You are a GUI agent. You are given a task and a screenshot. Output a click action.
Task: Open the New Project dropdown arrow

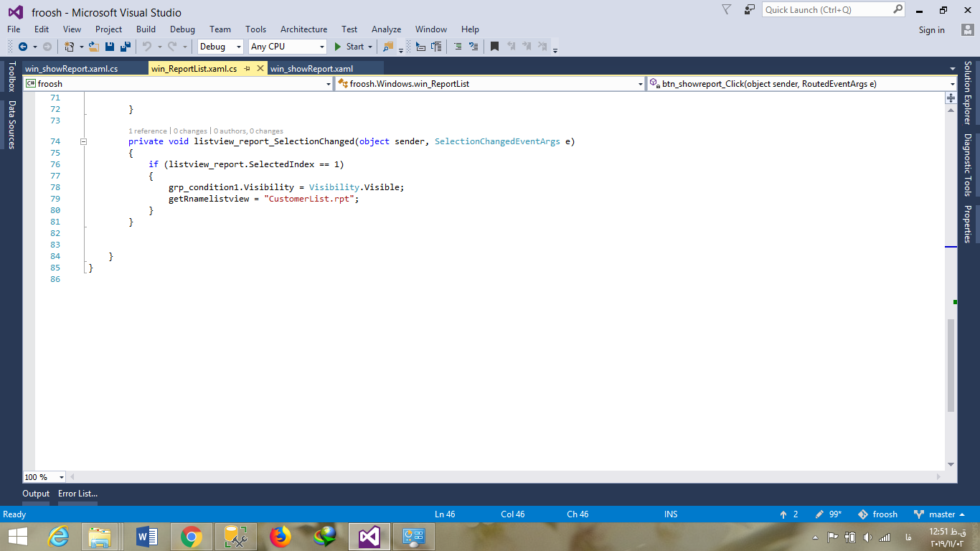pyautogui.click(x=81, y=47)
